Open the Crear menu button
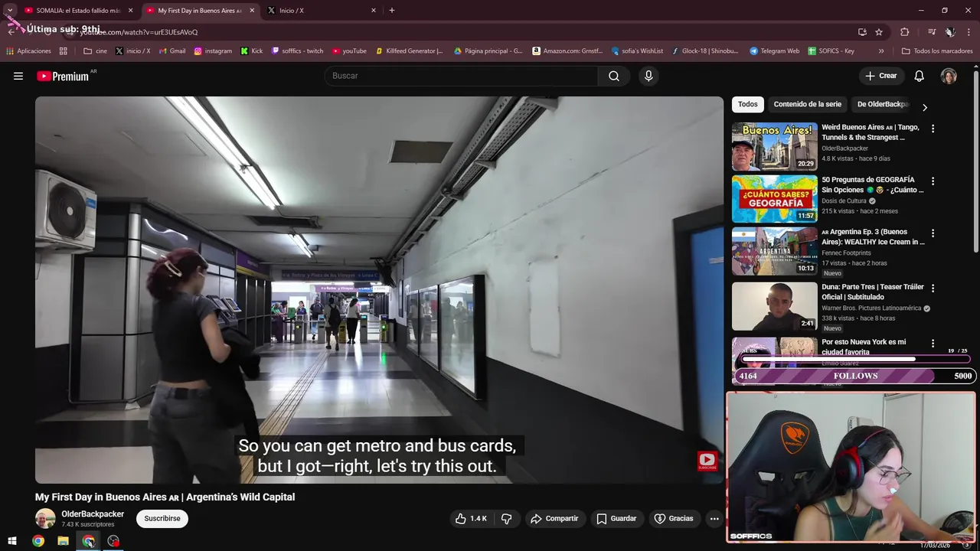The height and width of the screenshot is (551, 980). pos(880,76)
